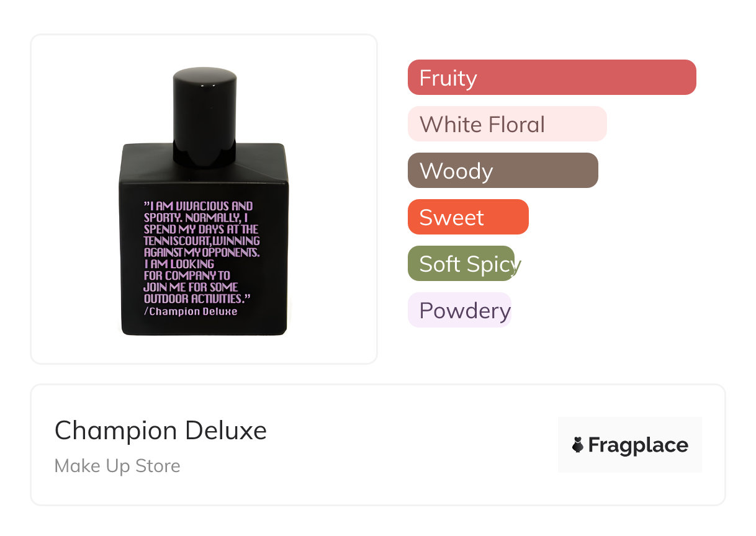Image resolution: width=756 pixels, height=536 pixels.
Task: Click the Fragplace wordmark text
Action: point(638,445)
